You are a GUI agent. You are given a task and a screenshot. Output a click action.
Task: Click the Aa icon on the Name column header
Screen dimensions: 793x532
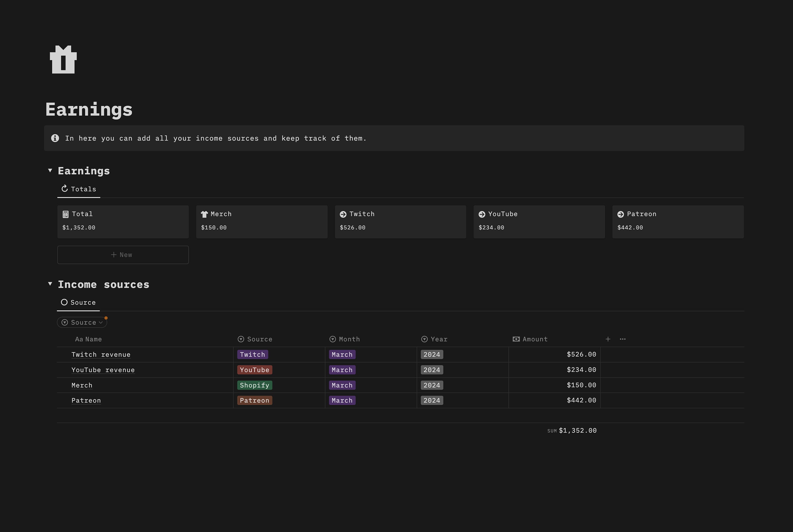[79, 339]
